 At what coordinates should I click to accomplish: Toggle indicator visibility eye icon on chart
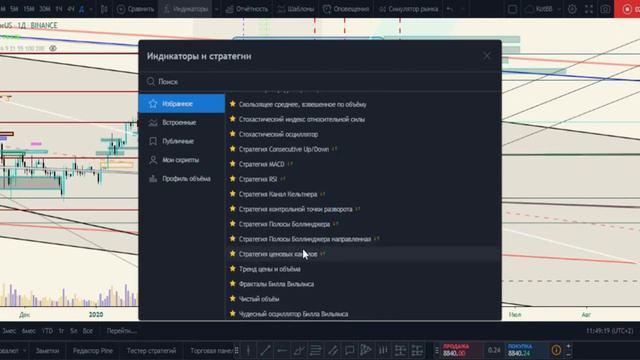[53, 48]
